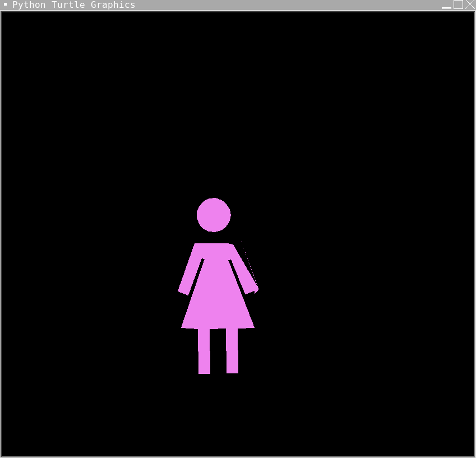Viewport: 476px width, 458px height.
Task: Click the pink figure's round head
Action: tap(214, 215)
